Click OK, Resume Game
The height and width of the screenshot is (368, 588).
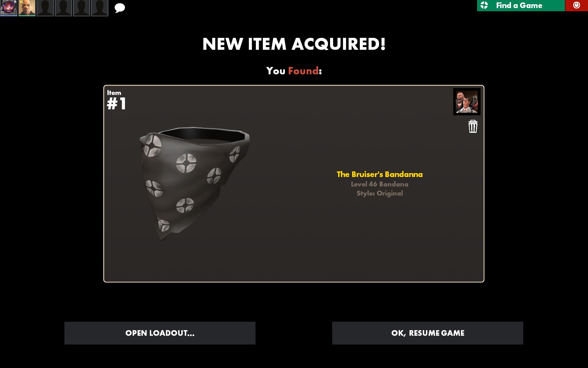[x=428, y=333]
